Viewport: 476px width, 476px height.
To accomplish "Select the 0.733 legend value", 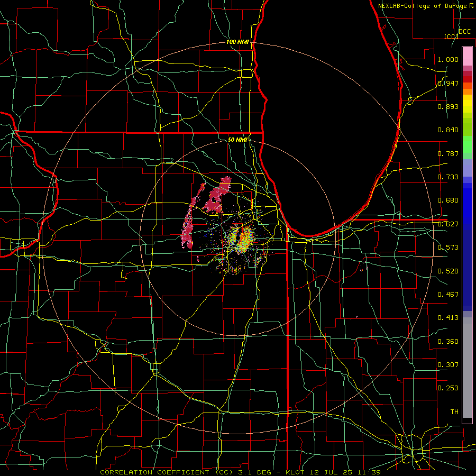I will tap(448, 177).
